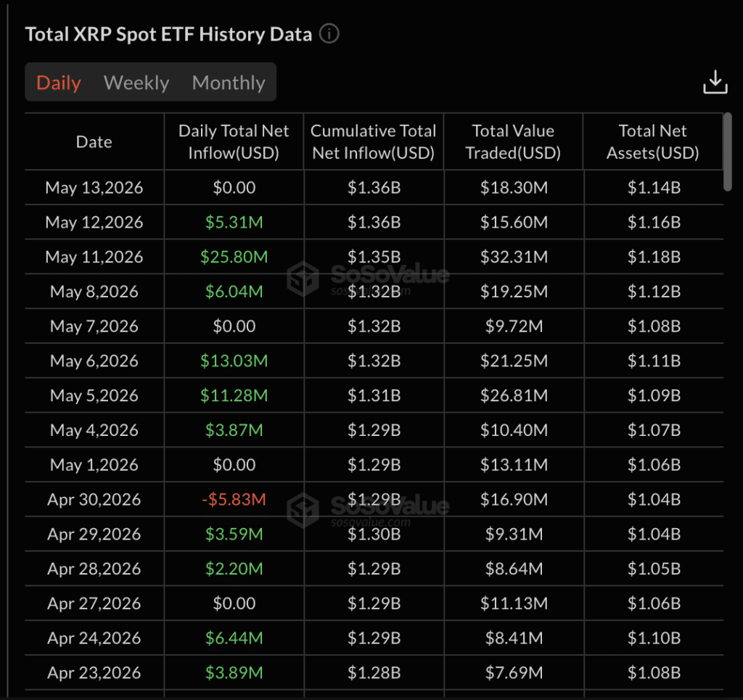Click the Total Net Assets header
The width and height of the screenshot is (743, 700).
point(653,141)
